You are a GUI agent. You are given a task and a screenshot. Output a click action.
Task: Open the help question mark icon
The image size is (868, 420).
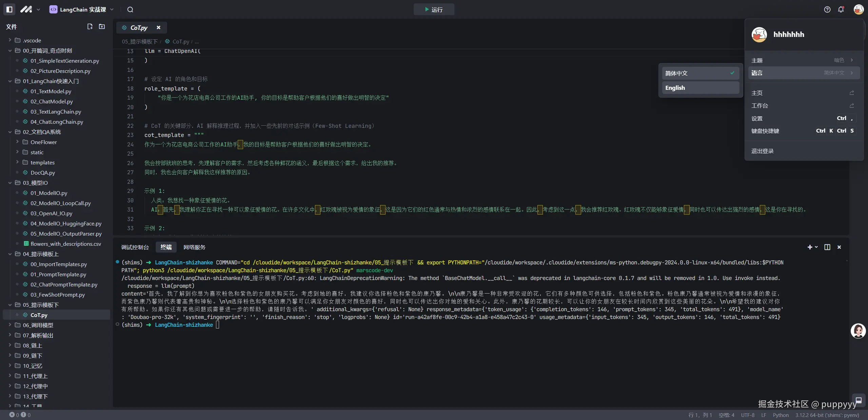(x=827, y=9)
